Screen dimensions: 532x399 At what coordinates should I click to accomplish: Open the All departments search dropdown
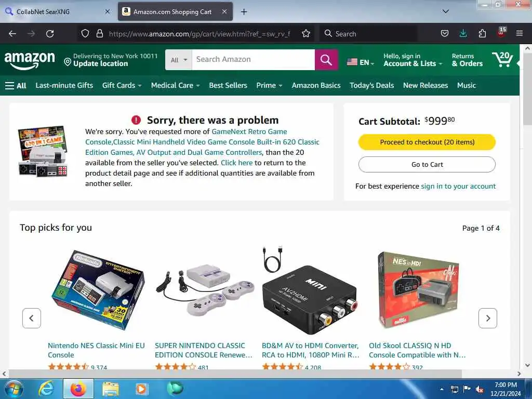point(179,60)
